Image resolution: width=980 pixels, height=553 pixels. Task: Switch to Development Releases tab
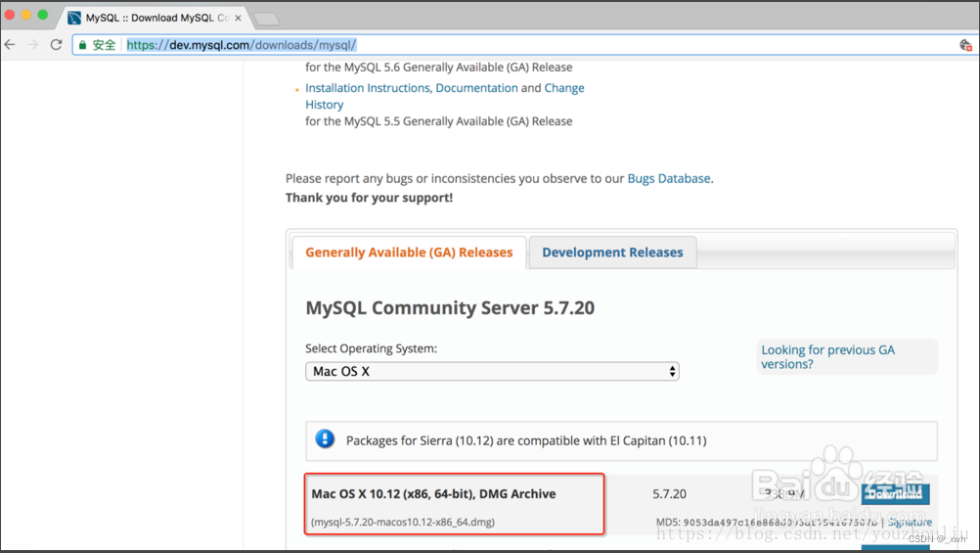click(x=612, y=253)
